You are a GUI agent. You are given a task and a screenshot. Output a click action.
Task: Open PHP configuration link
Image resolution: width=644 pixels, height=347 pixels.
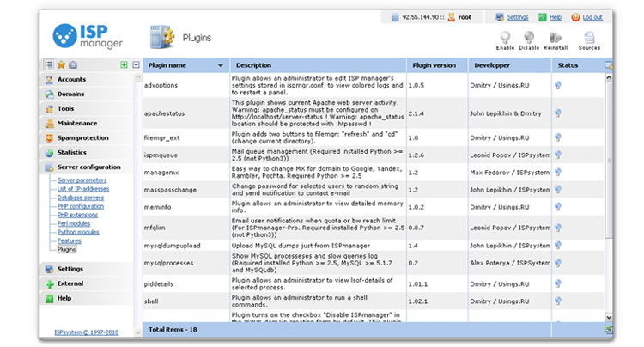[81, 206]
